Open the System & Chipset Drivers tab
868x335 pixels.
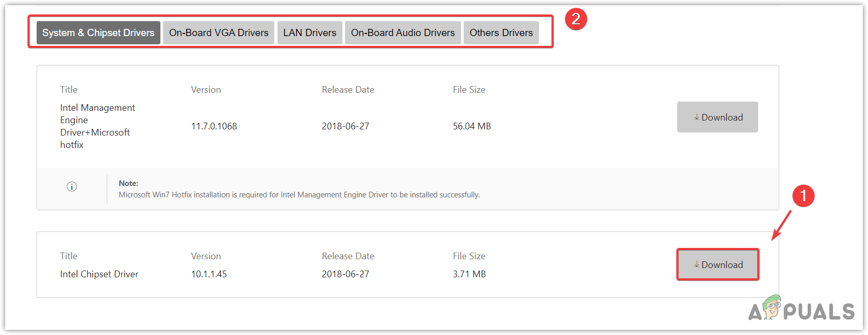click(99, 33)
